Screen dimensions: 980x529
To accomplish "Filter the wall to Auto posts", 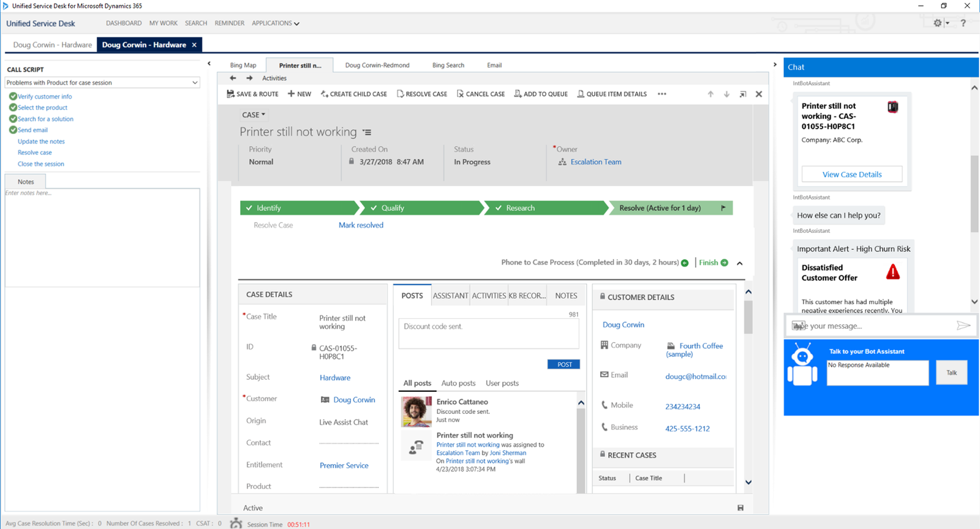I will point(458,383).
